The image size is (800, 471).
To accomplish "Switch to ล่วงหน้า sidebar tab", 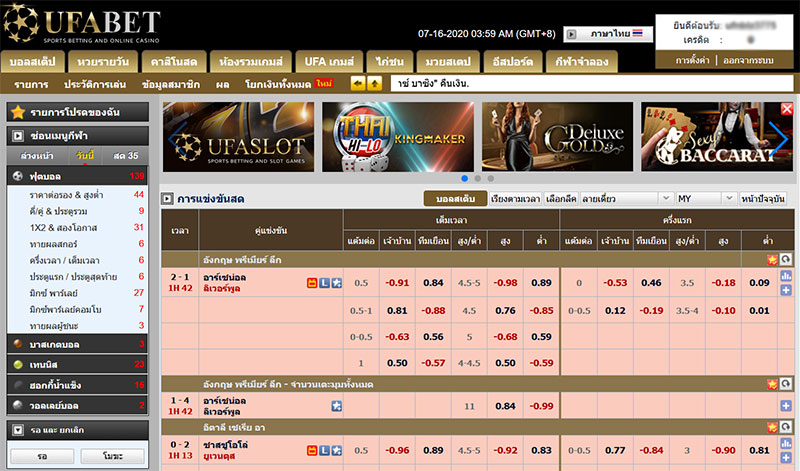I will (37, 156).
